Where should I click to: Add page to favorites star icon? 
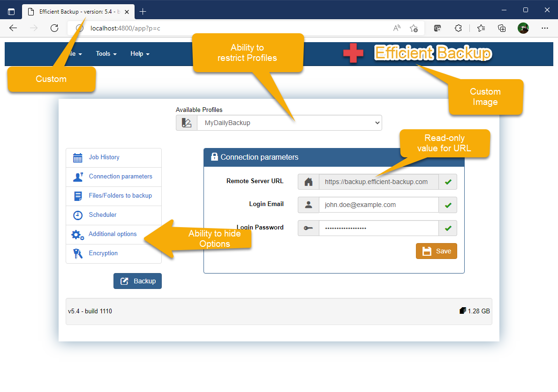(x=414, y=28)
